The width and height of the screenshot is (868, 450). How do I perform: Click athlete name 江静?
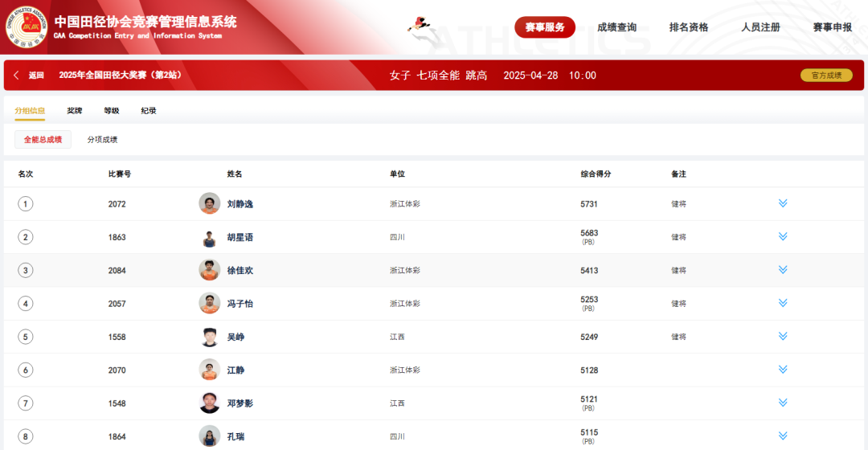coord(235,370)
